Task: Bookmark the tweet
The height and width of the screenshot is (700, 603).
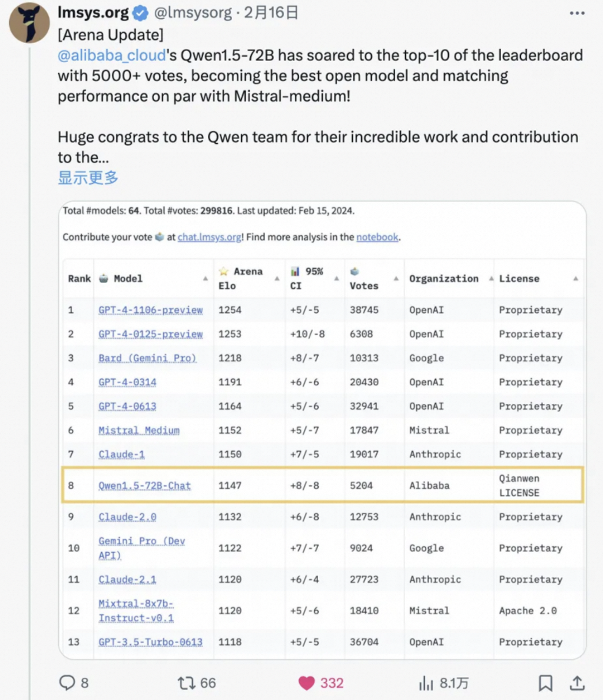Action: coord(545,683)
